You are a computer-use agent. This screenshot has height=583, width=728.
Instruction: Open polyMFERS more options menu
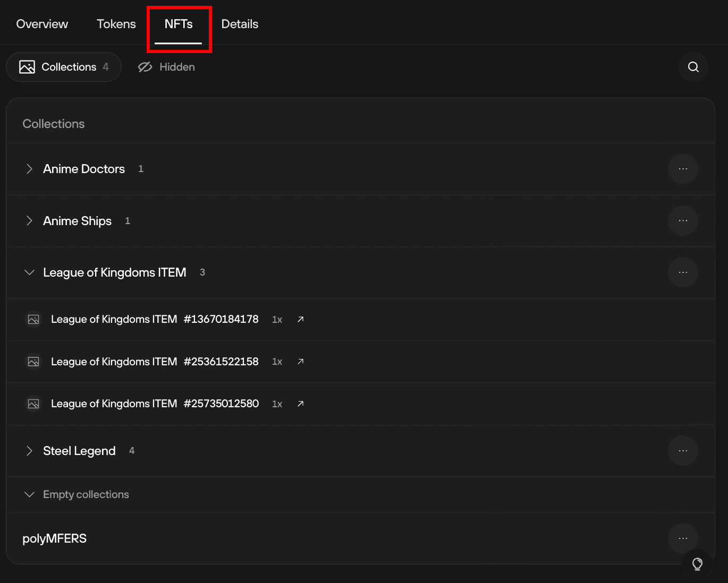click(x=683, y=538)
